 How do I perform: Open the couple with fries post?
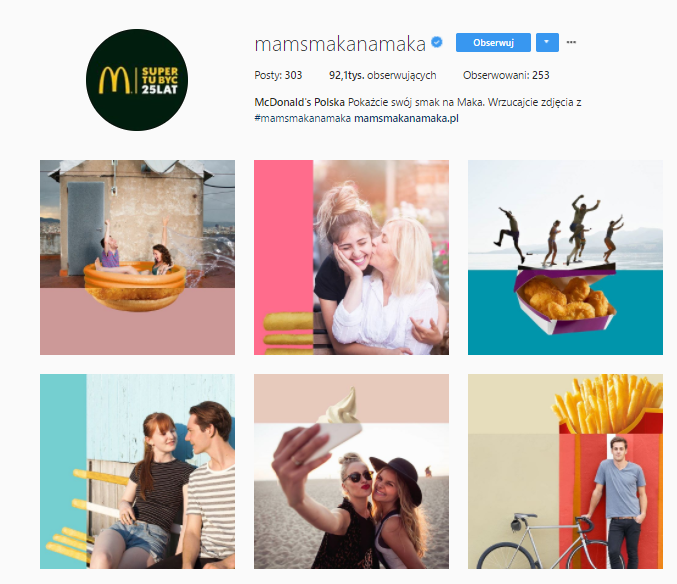pos(137,471)
